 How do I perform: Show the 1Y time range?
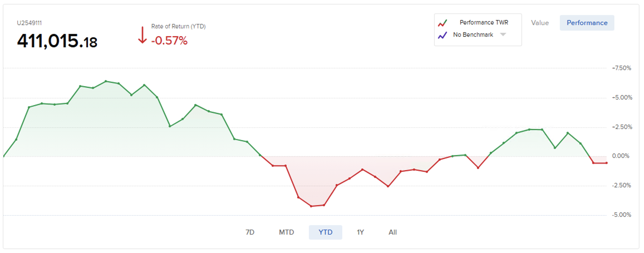point(360,232)
